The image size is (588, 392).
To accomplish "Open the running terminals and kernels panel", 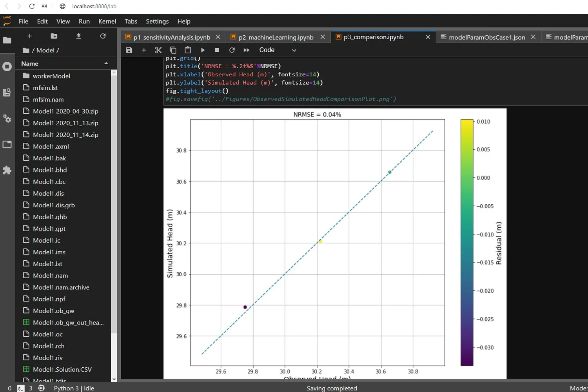I will coord(7,66).
